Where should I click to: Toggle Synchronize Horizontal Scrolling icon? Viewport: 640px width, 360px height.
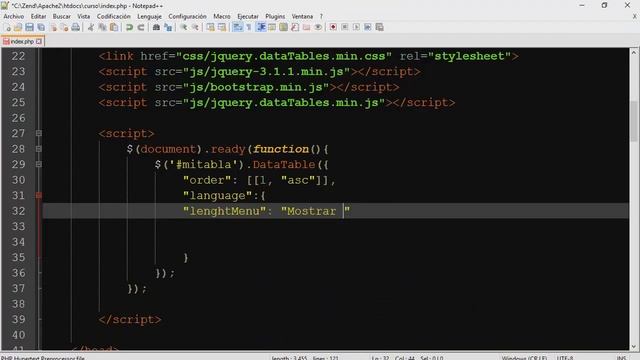coord(222,27)
